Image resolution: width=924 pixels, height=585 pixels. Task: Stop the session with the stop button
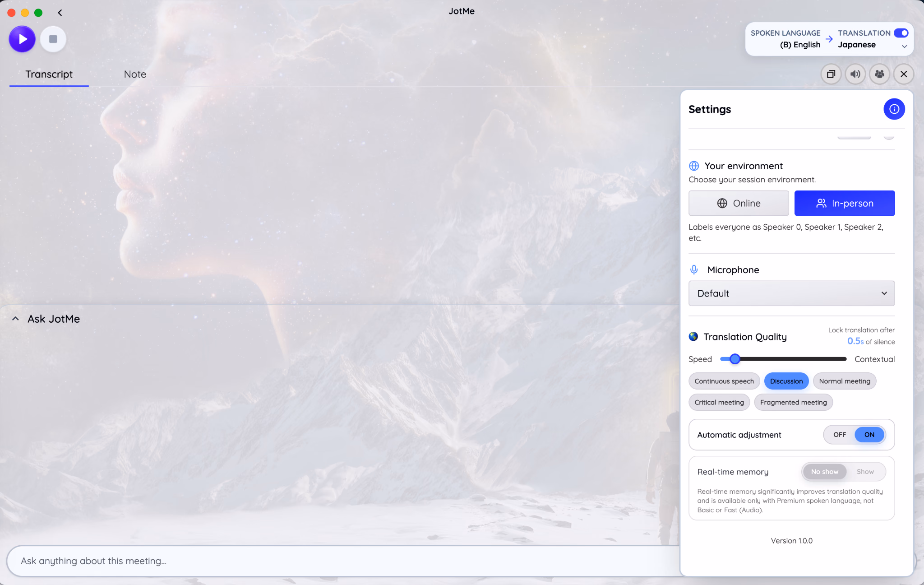pyautogui.click(x=53, y=39)
